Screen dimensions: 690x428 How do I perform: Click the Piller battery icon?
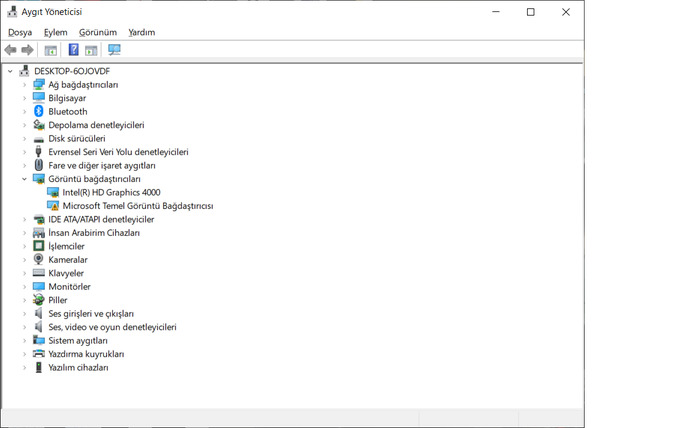coord(39,300)
